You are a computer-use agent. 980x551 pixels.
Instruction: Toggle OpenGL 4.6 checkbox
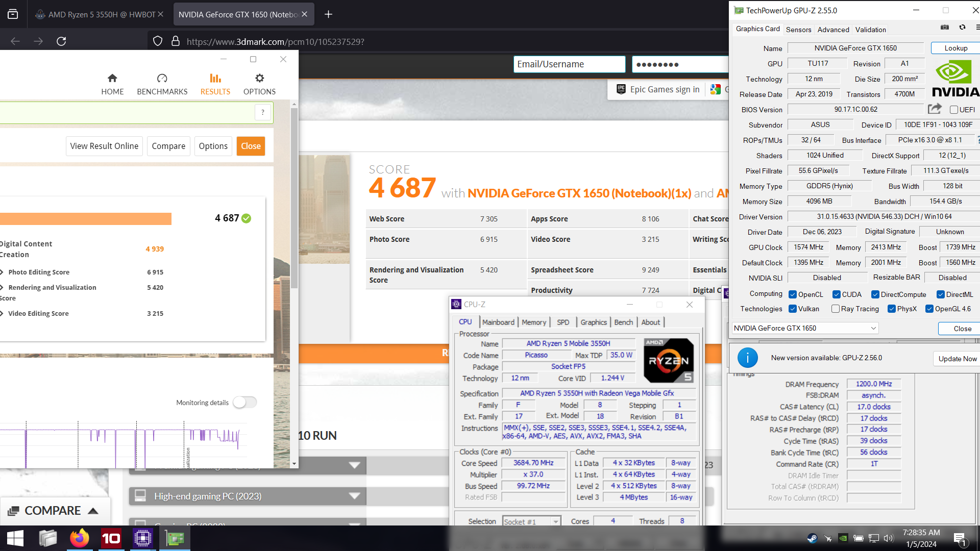pos(929,309)
